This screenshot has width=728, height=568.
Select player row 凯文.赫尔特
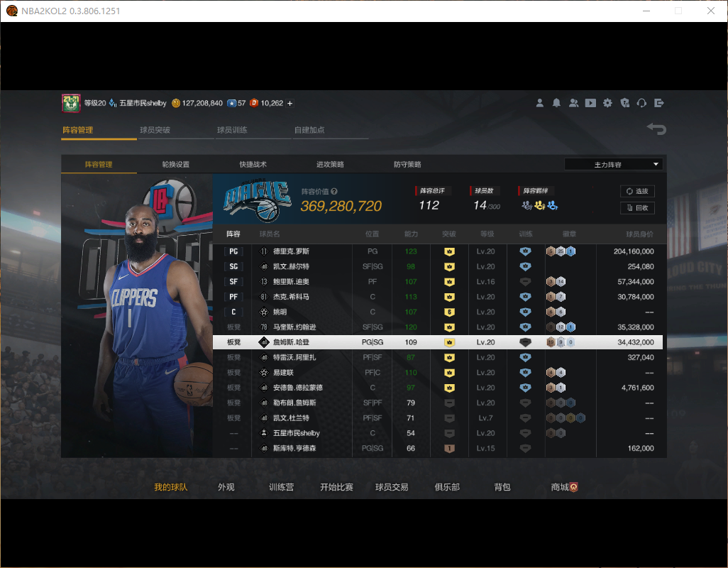[x=438, y=266]
